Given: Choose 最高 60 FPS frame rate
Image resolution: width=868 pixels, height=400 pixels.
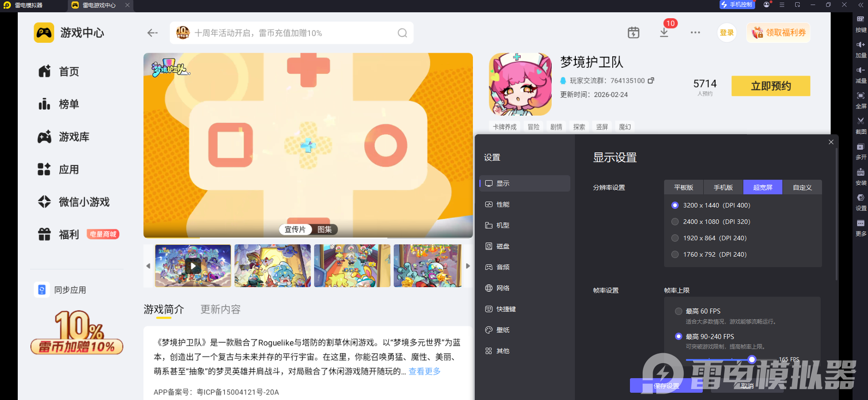Looking at the screenshot, I should click(x=698, y=311).
